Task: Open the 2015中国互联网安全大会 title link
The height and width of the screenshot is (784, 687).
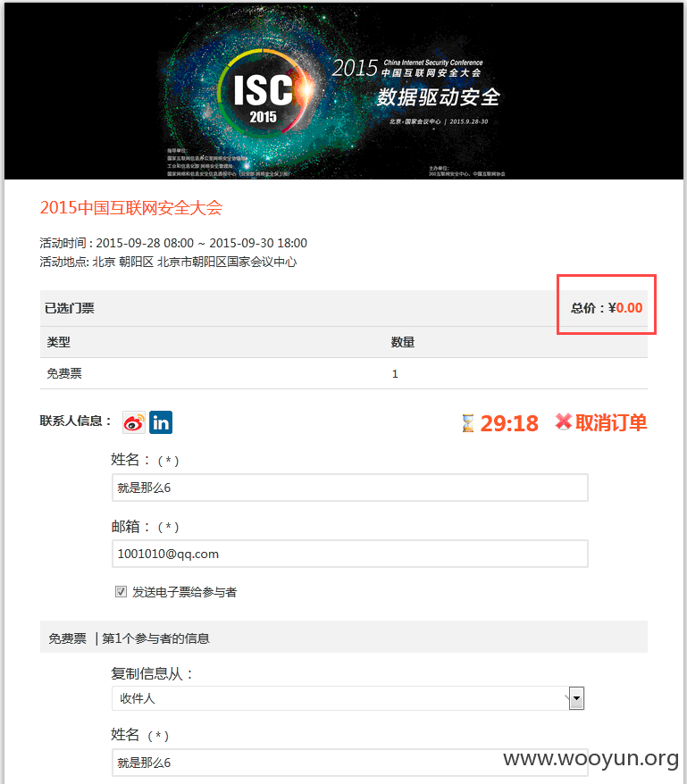Action: (131, 207)
